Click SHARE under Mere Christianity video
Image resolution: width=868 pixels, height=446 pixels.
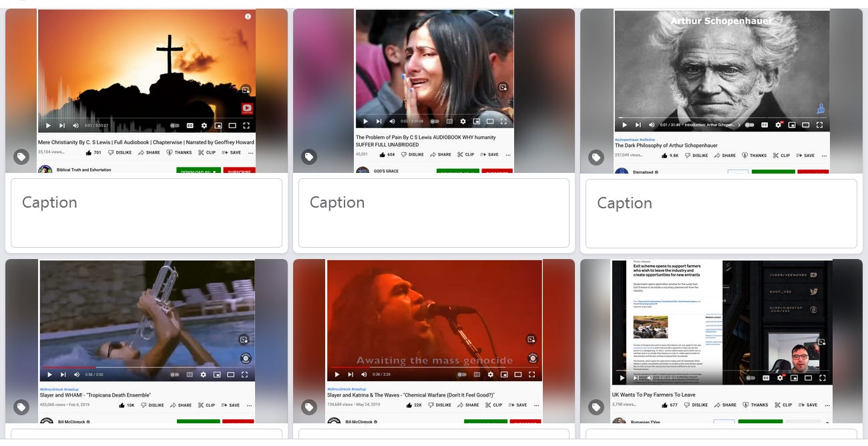coord(150,152)
